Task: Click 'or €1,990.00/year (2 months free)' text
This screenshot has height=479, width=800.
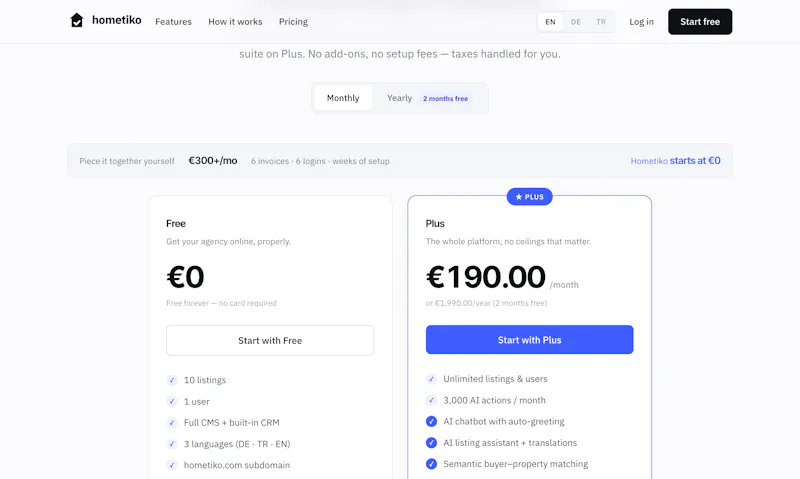Action: pos(486,303)
